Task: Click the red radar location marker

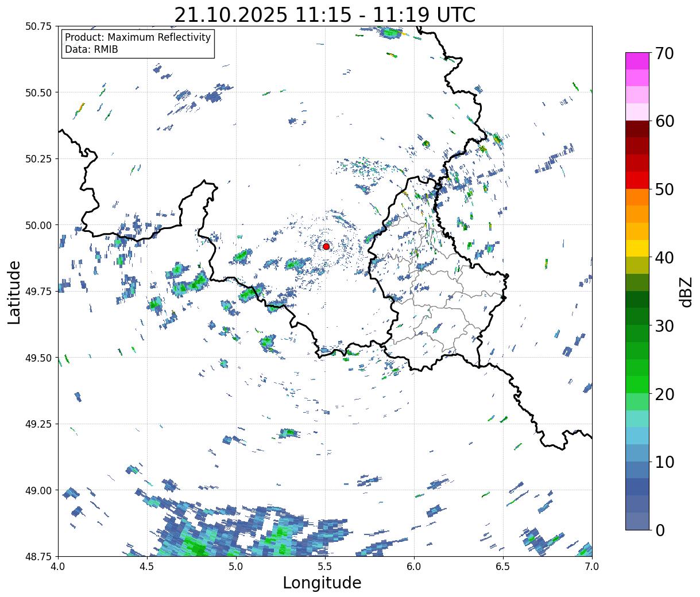Action: (x=326, y=246)
